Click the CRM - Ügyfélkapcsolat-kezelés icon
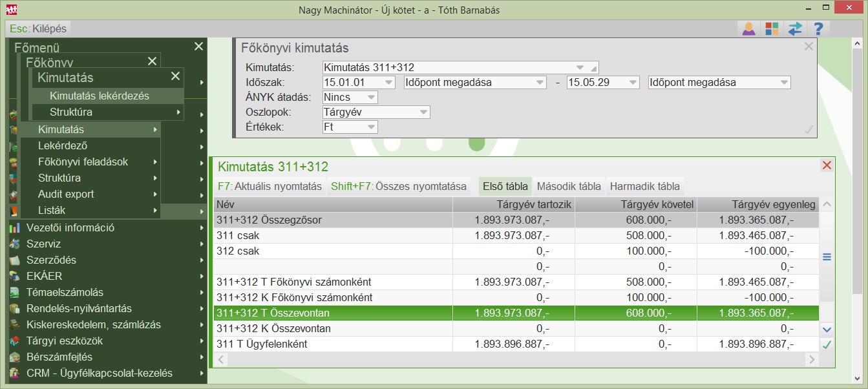868x389 pixels. click(x=15, y=373)
